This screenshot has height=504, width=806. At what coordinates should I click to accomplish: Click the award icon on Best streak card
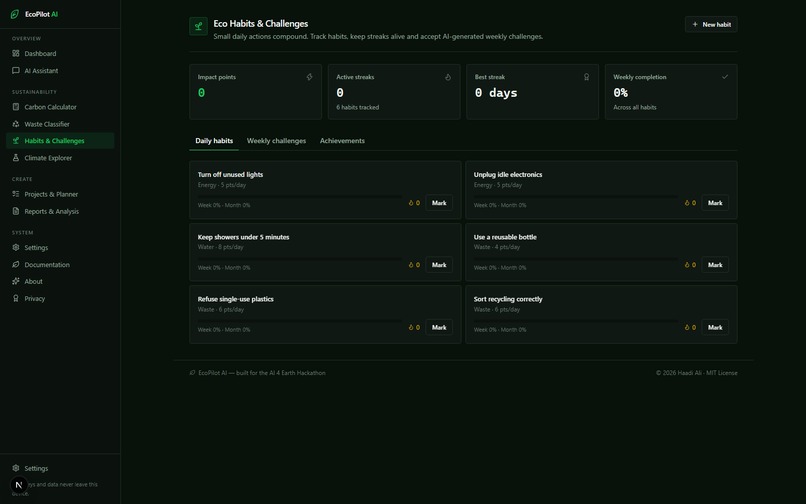tap(587, 77)
